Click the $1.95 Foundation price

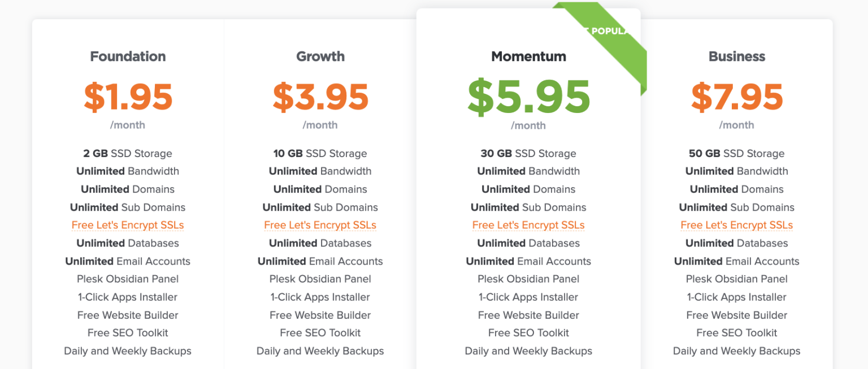pyautogui.click(x=128, y=97)
